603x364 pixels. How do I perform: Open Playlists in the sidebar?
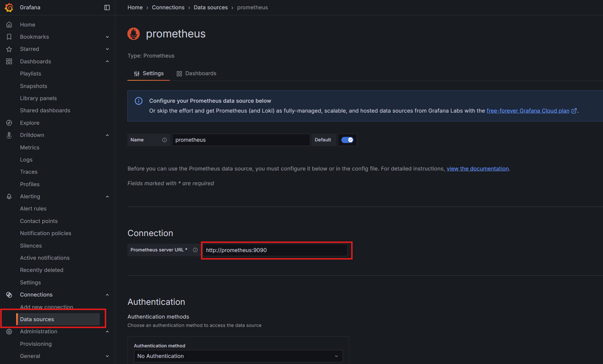[x=30, y=74]
